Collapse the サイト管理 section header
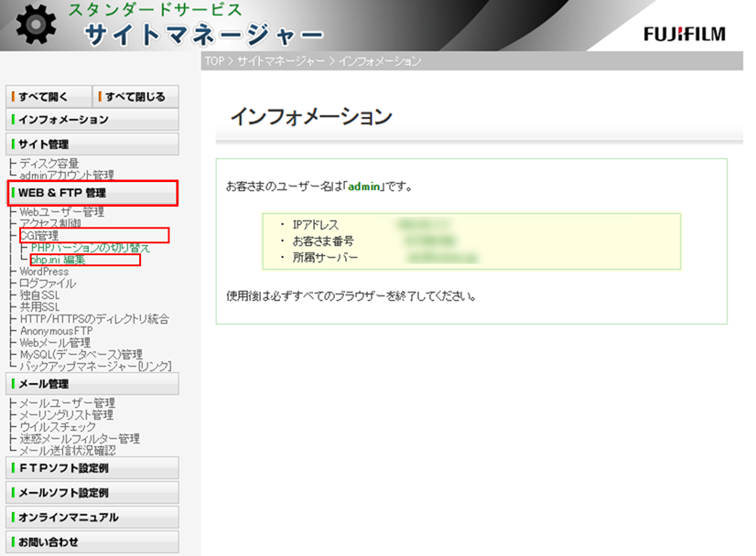Viewport: 756px width, 556px height. click(x=92, y=144)
